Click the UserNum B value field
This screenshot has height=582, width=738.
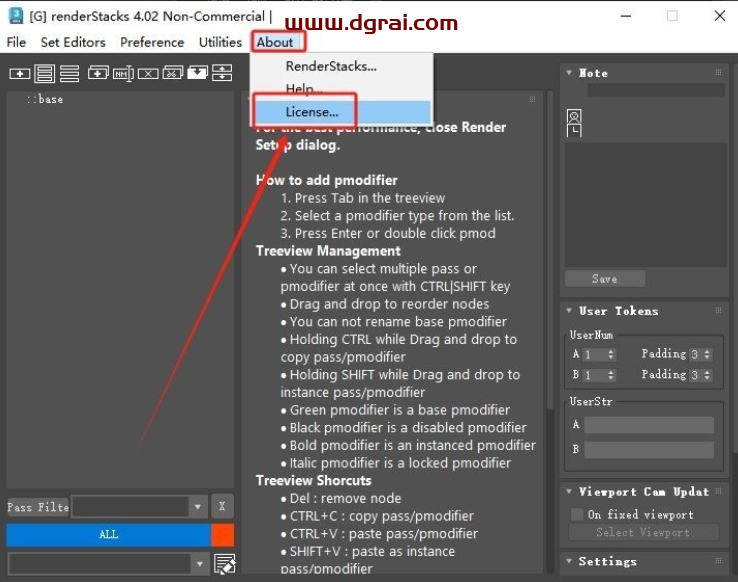pyautogui.click(x=594, y=375)
